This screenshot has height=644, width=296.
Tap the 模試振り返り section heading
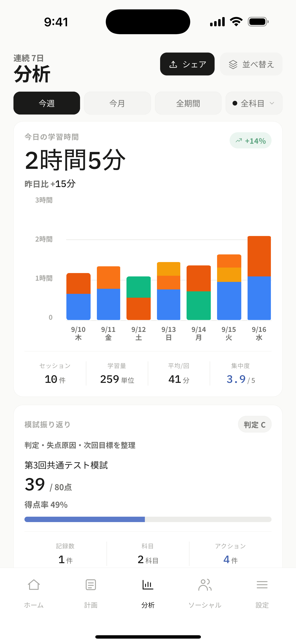click(x=47, y=424)
